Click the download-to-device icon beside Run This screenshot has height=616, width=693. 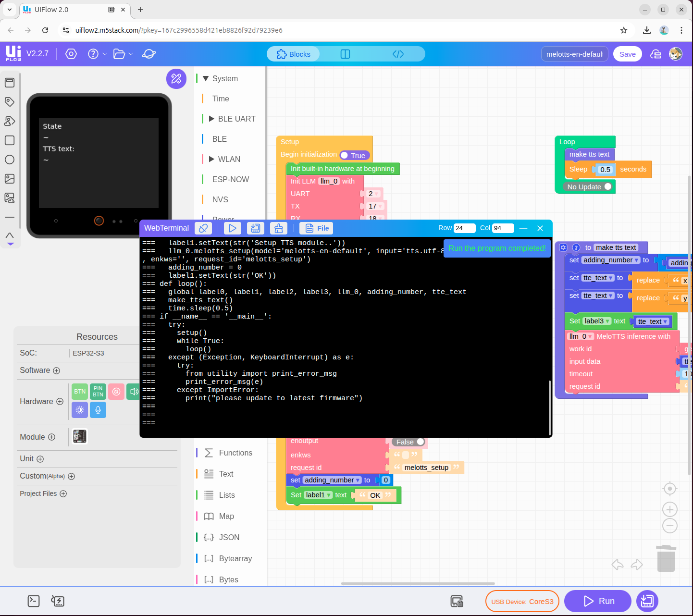pyautogui.click(x=647, y=601)
